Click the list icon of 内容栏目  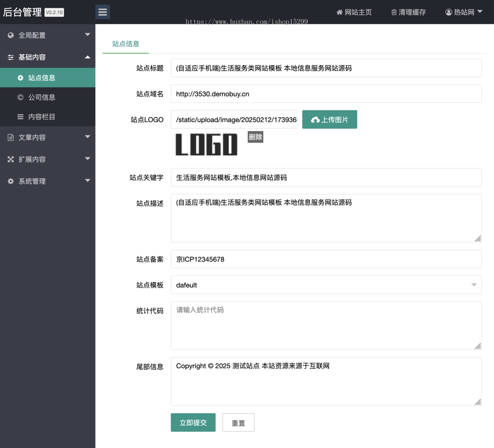[20, 117]
